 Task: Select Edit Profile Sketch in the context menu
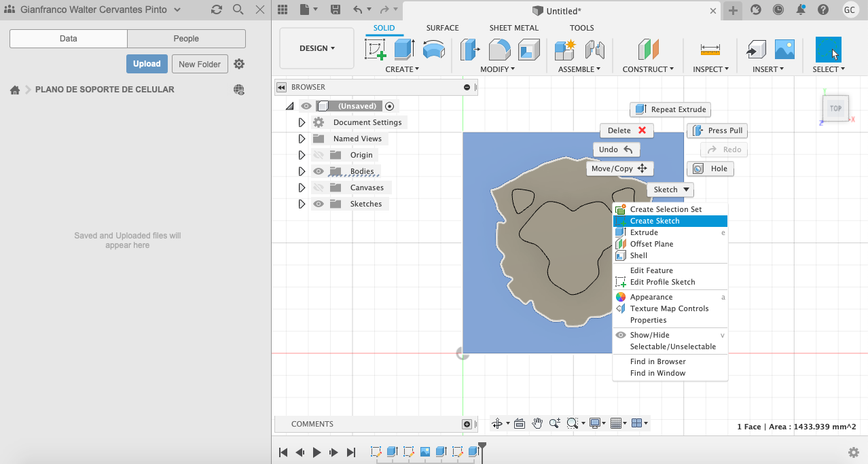[x=670, y=282]
